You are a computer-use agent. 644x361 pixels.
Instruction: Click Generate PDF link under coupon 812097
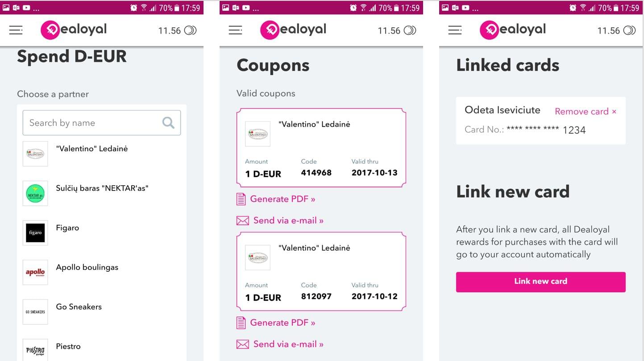(283, 323)
